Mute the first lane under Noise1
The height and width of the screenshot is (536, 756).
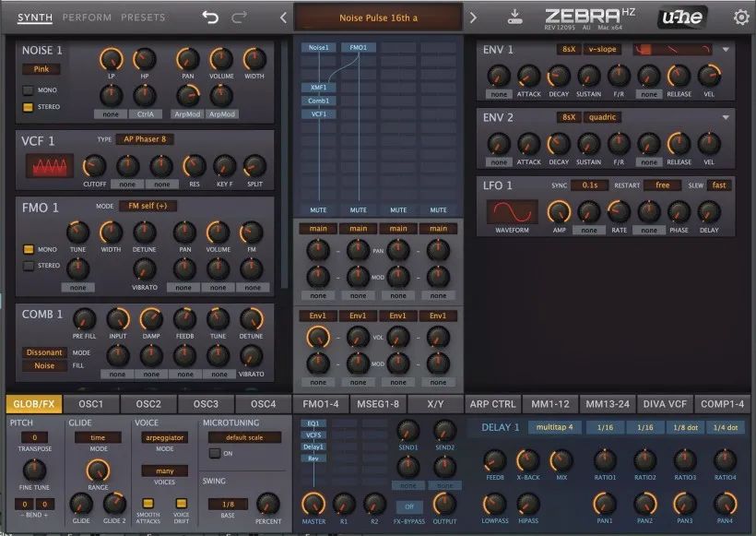point(318,210)
